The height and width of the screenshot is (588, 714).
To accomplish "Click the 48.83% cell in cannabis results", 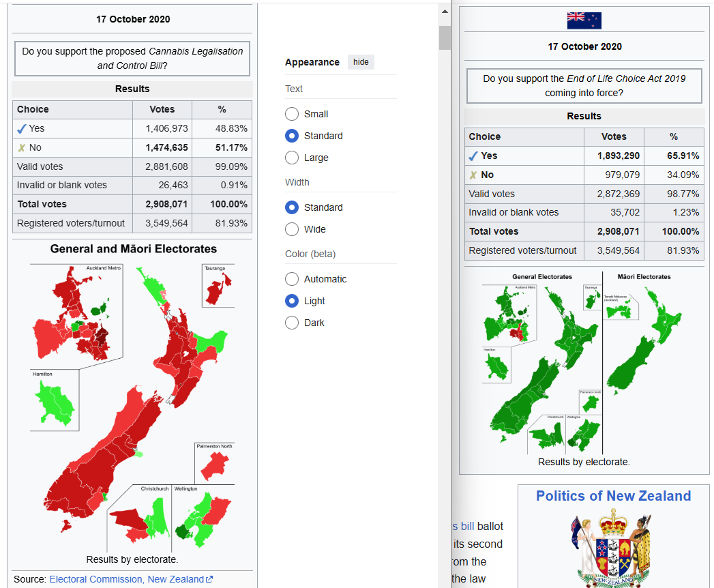I will pos(222,128).
